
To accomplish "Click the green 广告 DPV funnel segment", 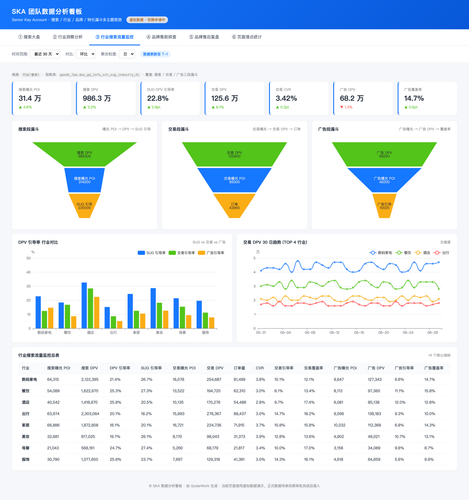I will (x=384, y=154).
